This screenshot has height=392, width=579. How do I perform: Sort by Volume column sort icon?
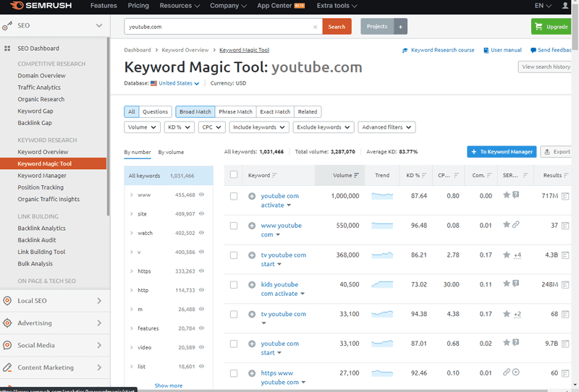click(356, 175)
